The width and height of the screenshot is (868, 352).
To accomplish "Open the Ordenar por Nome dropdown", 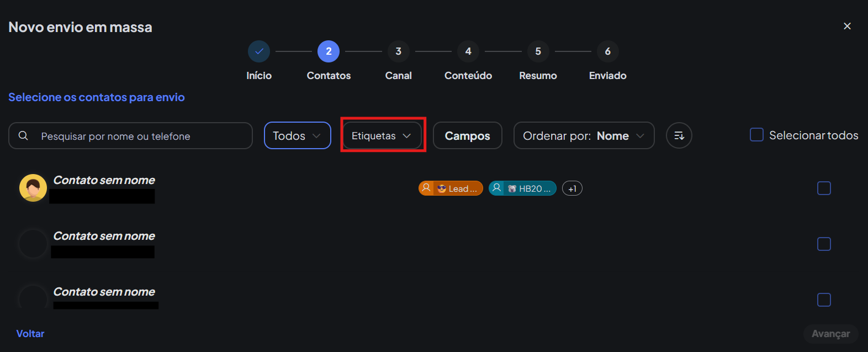I will 584,135.
